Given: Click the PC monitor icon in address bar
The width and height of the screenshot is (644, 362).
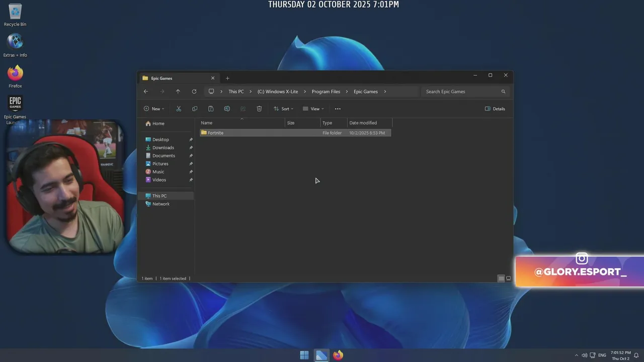Looking at the screenshot, I should click(211, 92).
